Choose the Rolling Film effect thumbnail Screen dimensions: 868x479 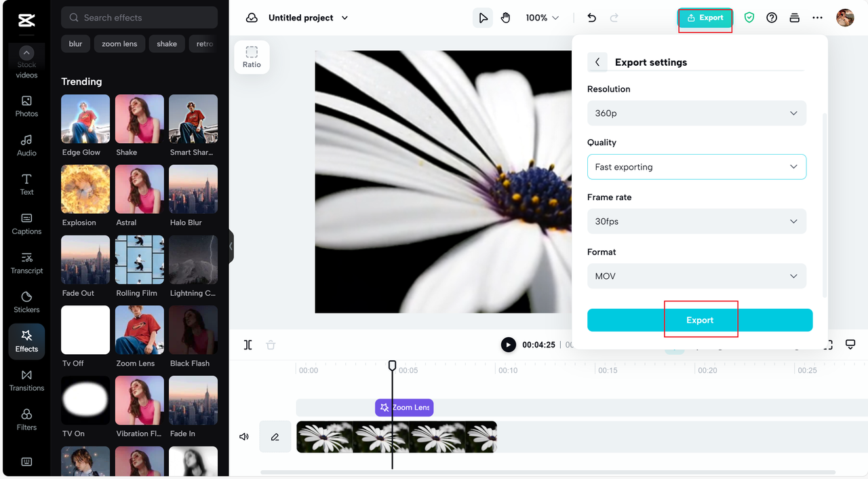140,260
